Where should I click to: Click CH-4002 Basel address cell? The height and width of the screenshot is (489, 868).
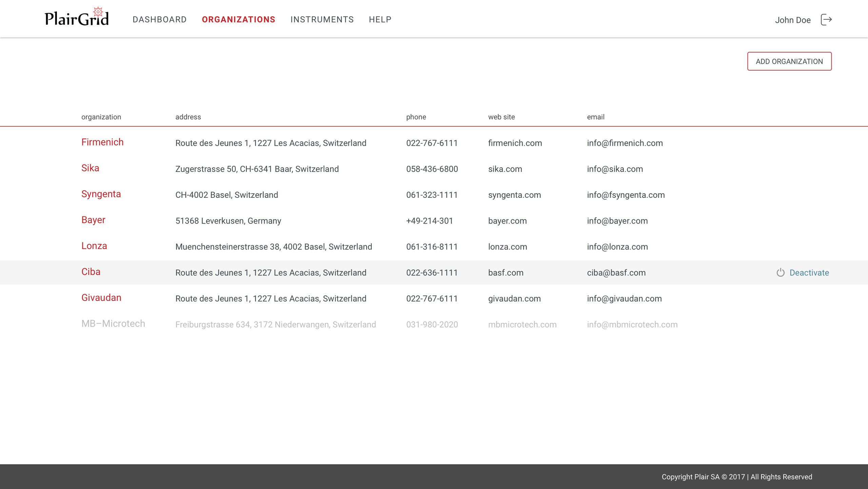click(x=226, y=195)
